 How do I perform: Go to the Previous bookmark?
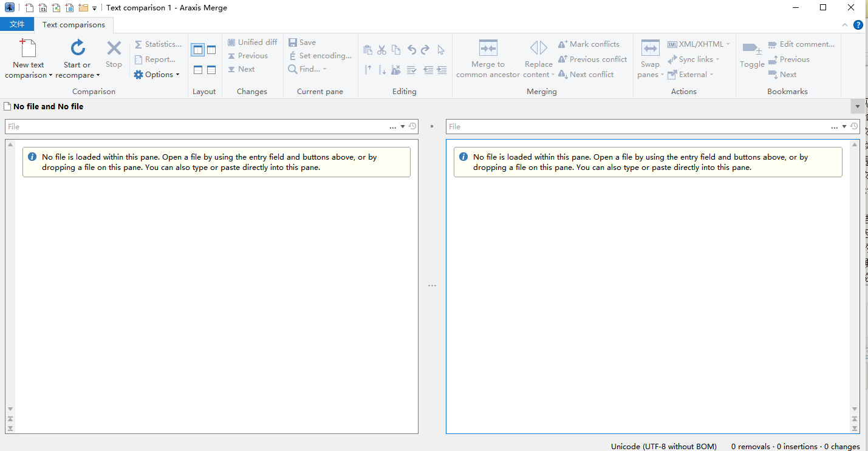click(788, 59)
